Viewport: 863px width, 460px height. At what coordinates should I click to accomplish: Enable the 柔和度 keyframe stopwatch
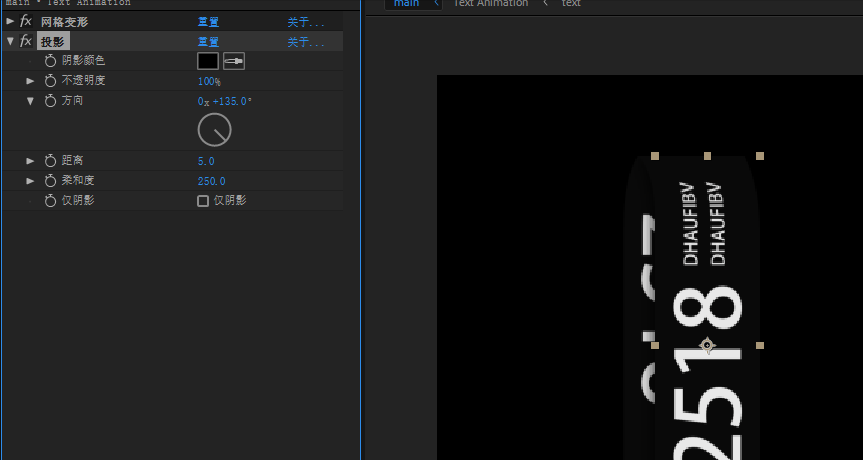coord(50,180)
